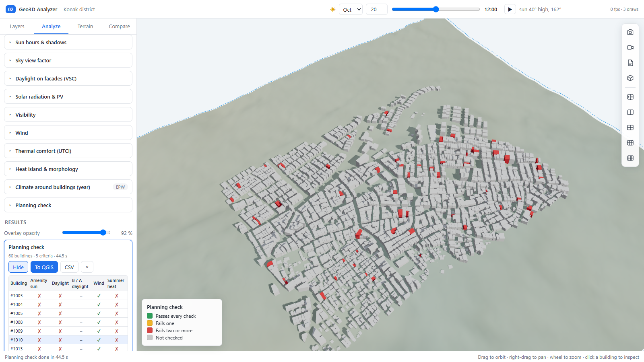
Task: Play the sun time animation
Action: pyautogui.click(x=510, y=9)
